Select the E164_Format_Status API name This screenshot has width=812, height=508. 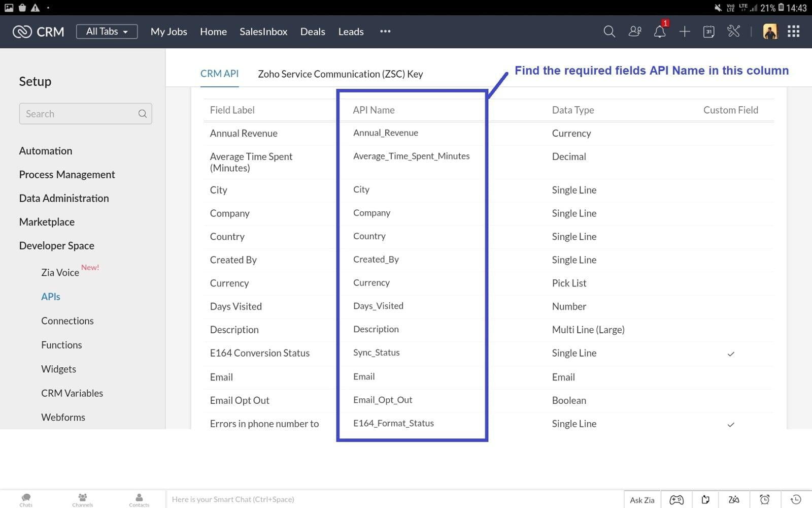click(x=393, y=423)
